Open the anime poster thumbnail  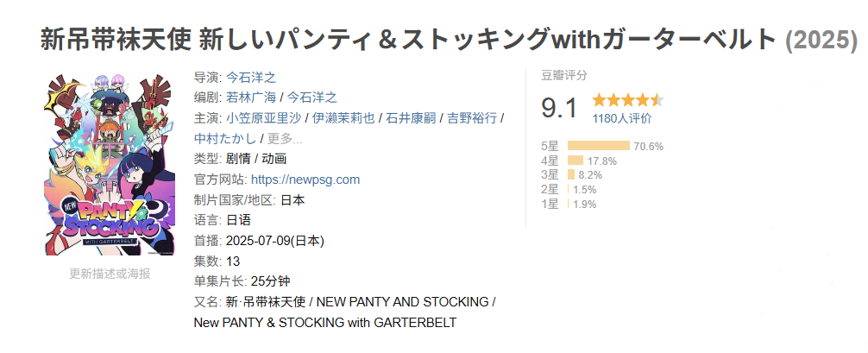coord(108,161)
